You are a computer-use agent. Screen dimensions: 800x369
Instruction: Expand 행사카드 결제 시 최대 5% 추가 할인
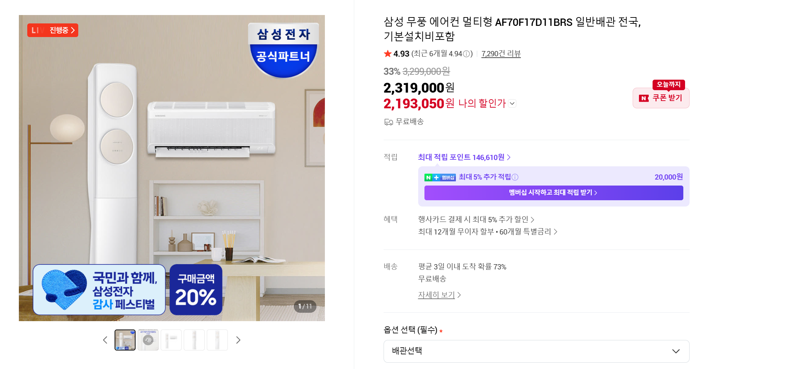click(476, 219)
